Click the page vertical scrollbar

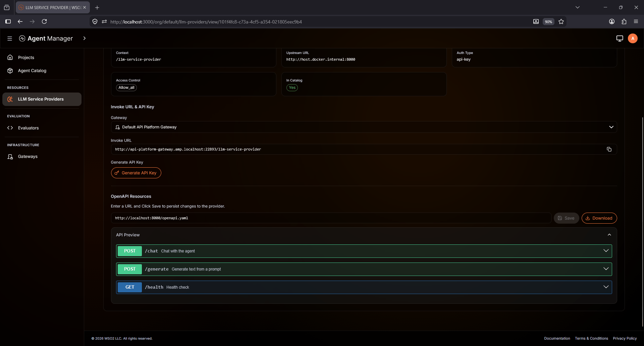(x=642, y=221)
